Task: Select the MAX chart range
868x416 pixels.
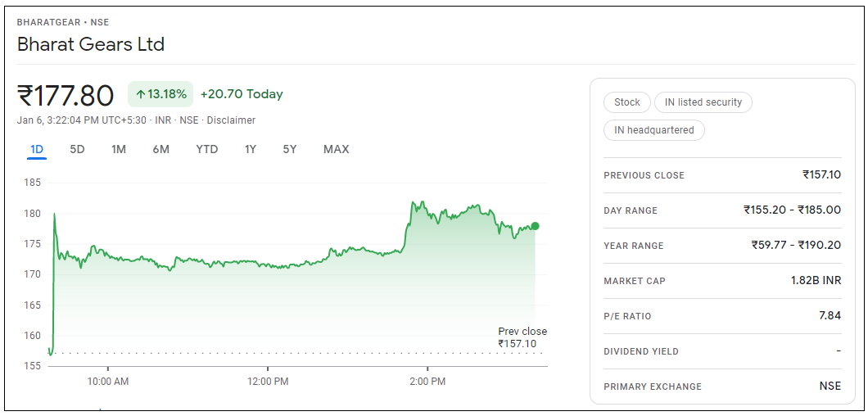Action: pyautogui.click(x=336, y=150)
